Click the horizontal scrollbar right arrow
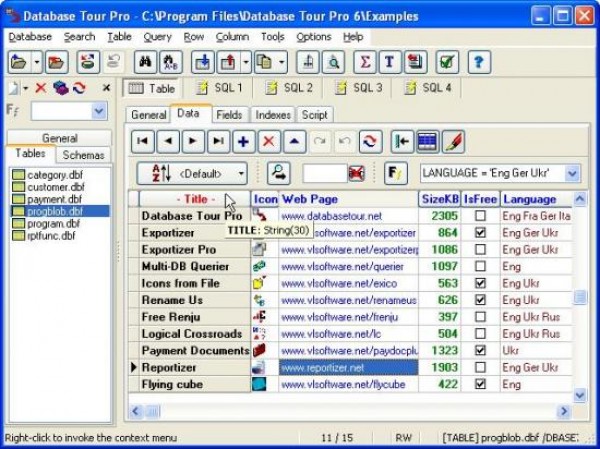The image size is (600, 449). (x=564, y=411)
